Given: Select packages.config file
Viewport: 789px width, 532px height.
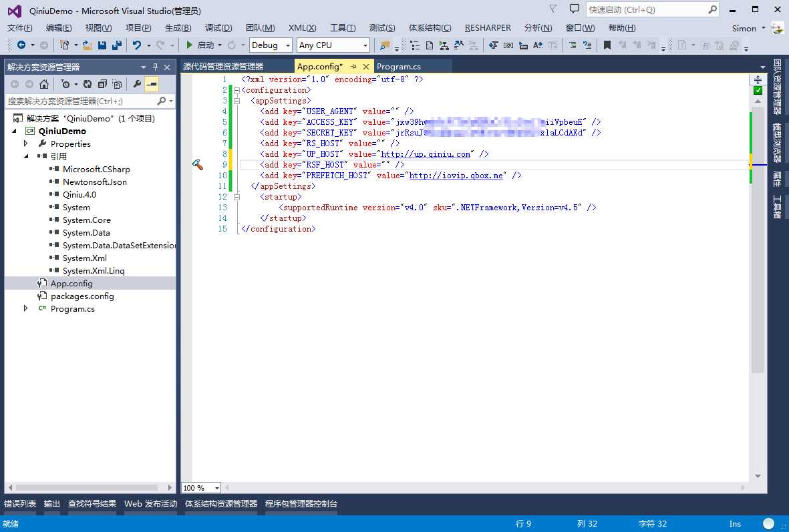Looking at the screenshot, I should pyautogui.click(x=82, y=296).
